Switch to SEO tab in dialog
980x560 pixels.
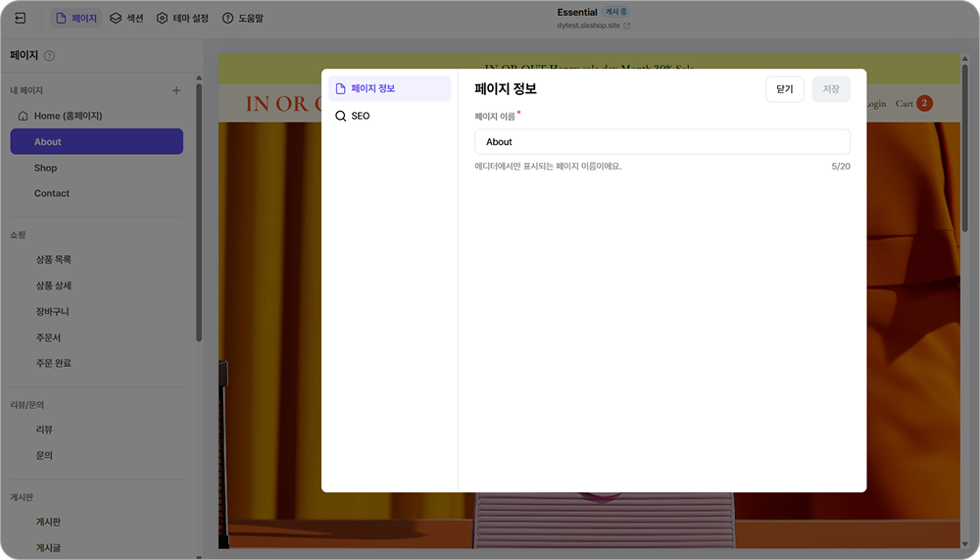(x=389, y=116)
